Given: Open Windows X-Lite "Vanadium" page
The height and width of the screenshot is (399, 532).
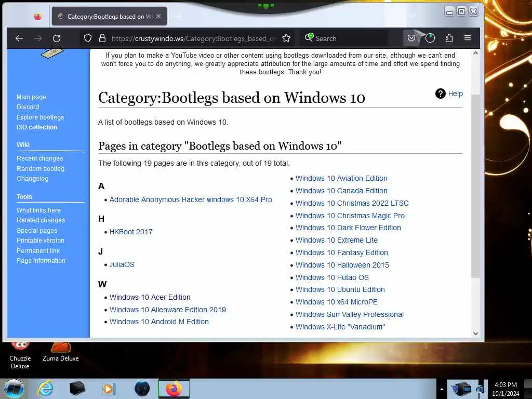Looking at the screenshot, I should click(340, 327).
